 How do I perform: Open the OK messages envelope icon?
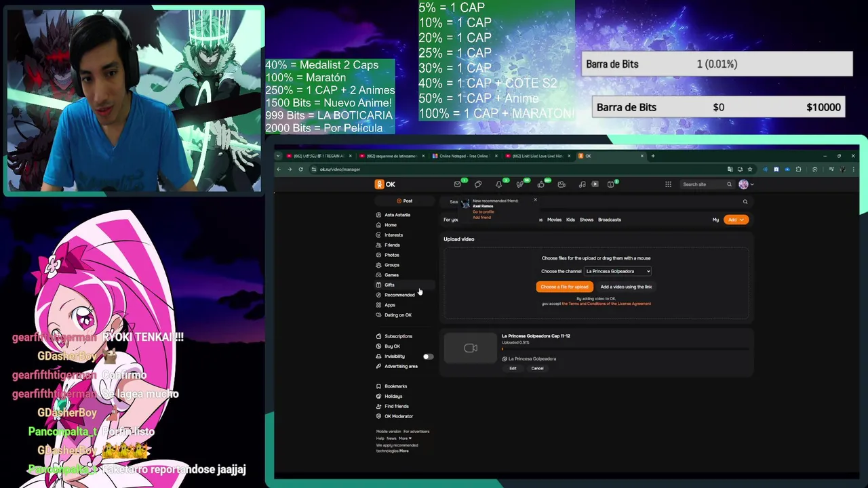pos(458,184)
